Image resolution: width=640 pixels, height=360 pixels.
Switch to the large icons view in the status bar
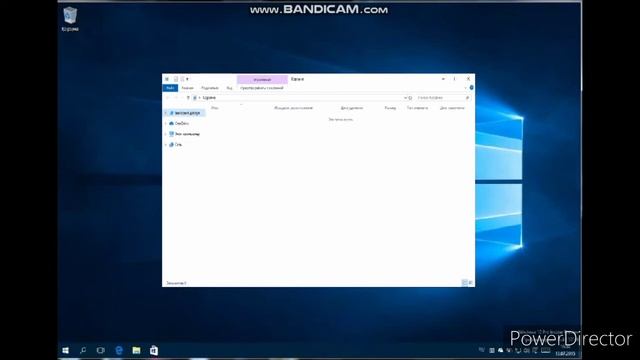471,282
